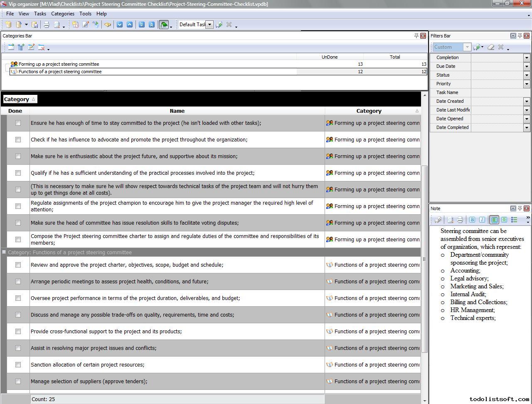
Task: Sort tasks by Name column header
Action: (x=177, y=111)
